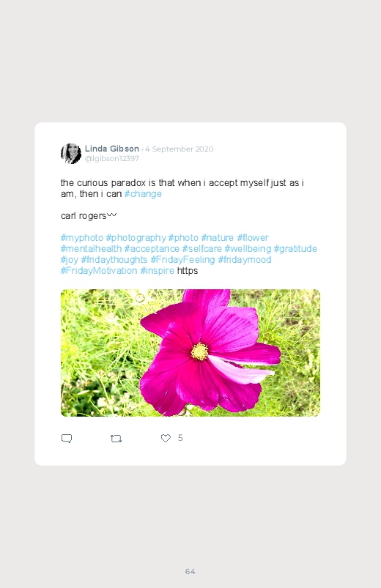Image resolution: width=381 pixels, height=588 pixels.
Task: Select the #nature hashtag
Action: pos(218,238)
